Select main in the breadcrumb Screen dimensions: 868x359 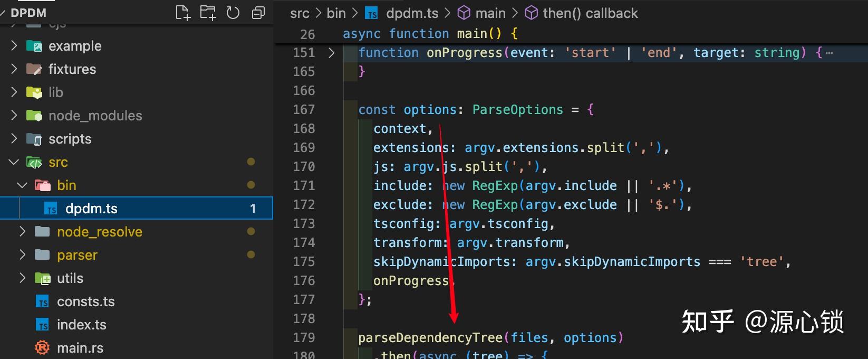[490, 13]
